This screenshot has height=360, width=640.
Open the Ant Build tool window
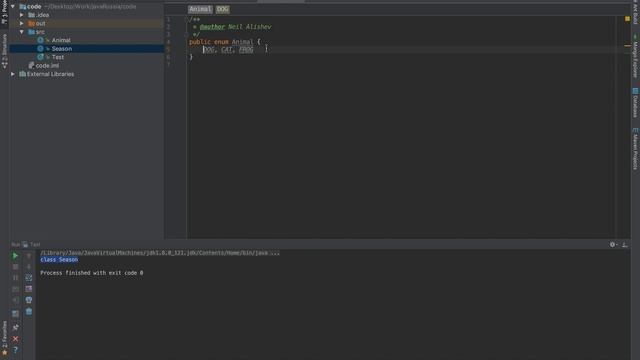pos(635,12)
